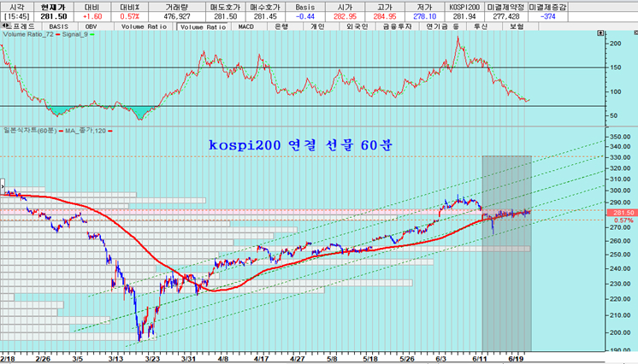
Task: Open the 금융투자 tab
Action: pos(397,26)
